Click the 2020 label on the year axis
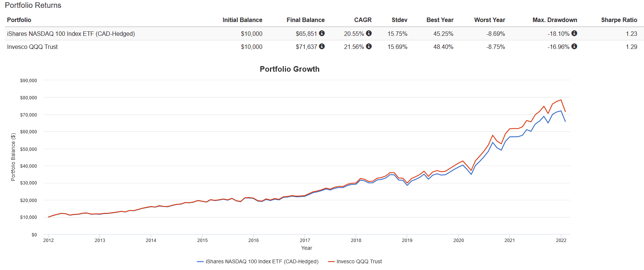 click(458, 240)
